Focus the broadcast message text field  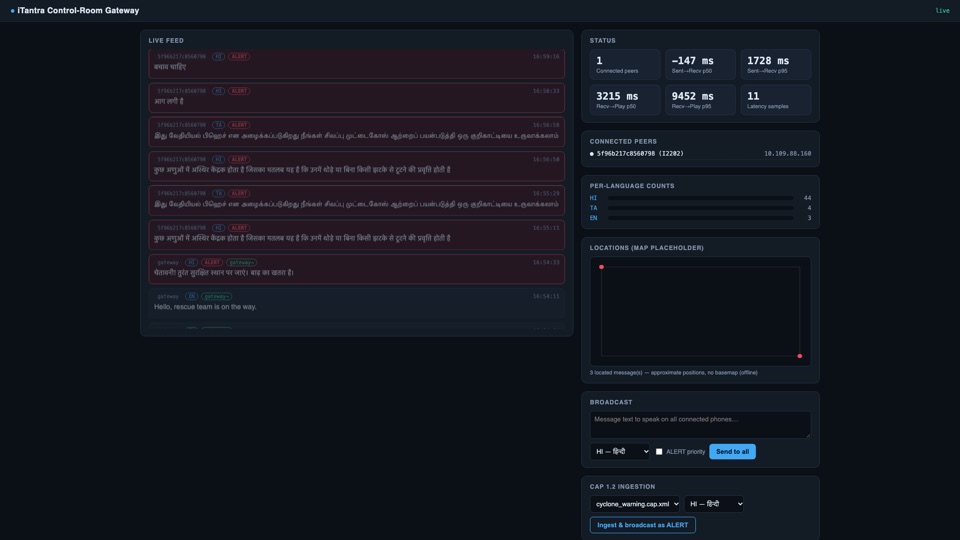tap(700, 425)
